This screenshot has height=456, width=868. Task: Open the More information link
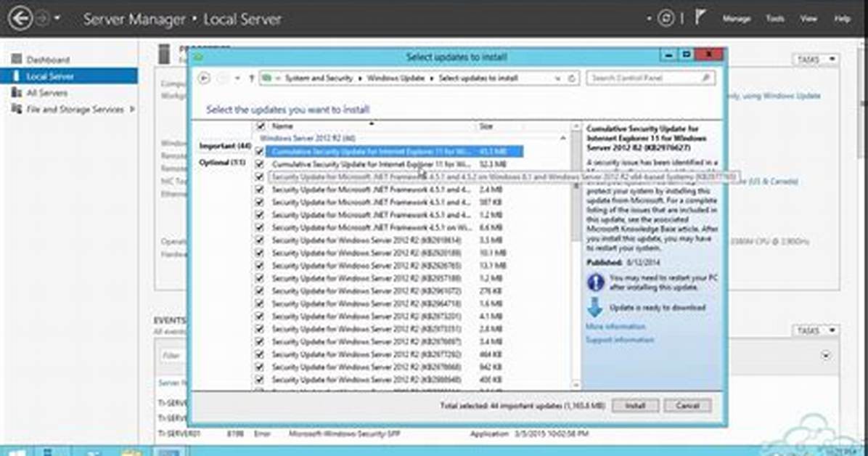tap(615, 326)
